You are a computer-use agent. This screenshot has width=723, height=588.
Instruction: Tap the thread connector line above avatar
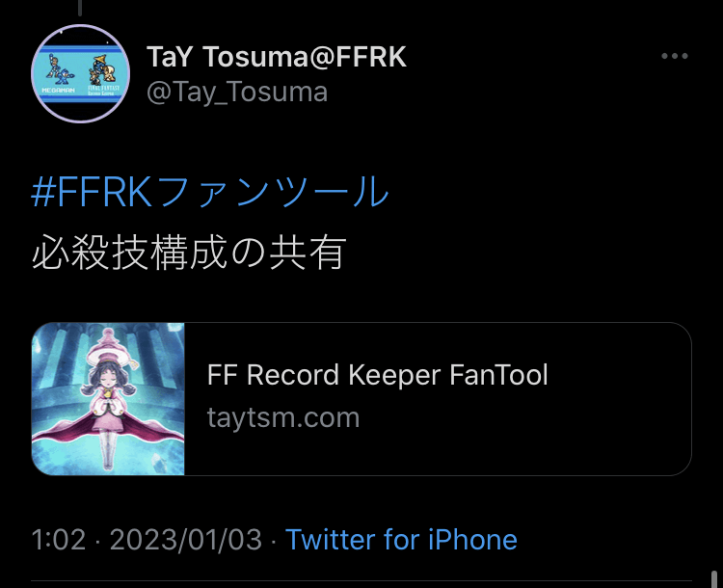[80, 8]
